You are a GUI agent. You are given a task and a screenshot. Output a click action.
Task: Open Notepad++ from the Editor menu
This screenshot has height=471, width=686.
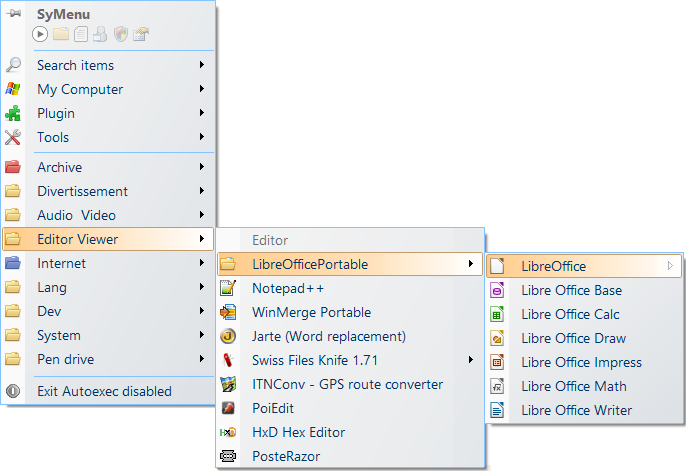click(288, 288)
